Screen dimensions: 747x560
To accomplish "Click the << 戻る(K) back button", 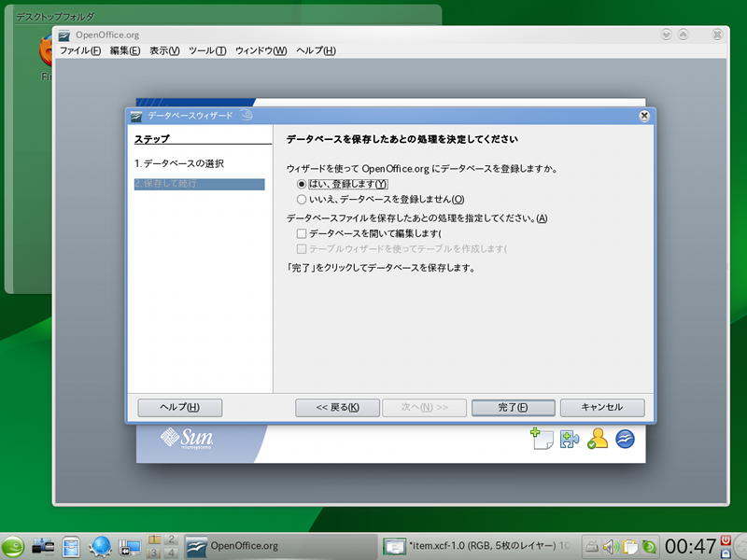I will 337,408.
